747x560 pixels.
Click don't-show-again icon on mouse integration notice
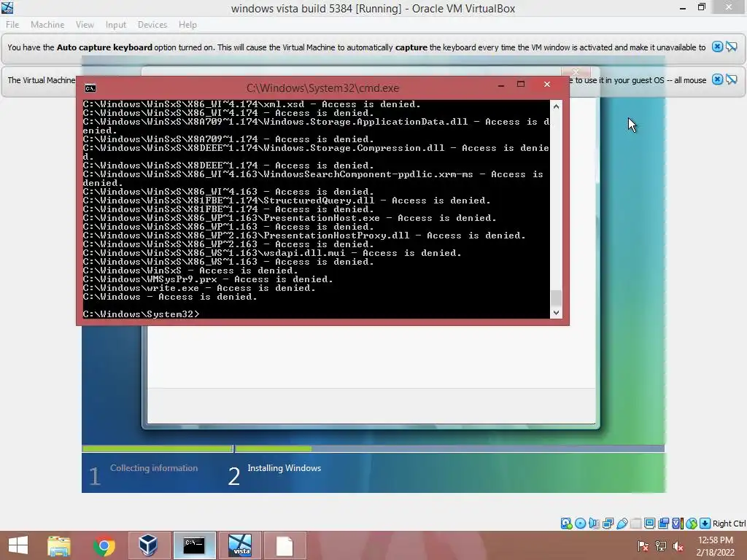pyautogui.click(x=732, y=79)
